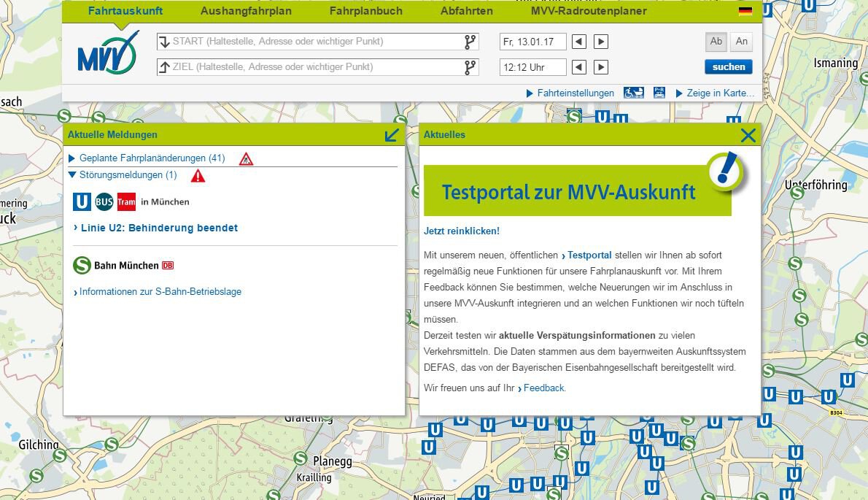Click the green BUS icon
The width and height of the screenshot is (868, 500).
pyautogui.click(x=104, y=201)
